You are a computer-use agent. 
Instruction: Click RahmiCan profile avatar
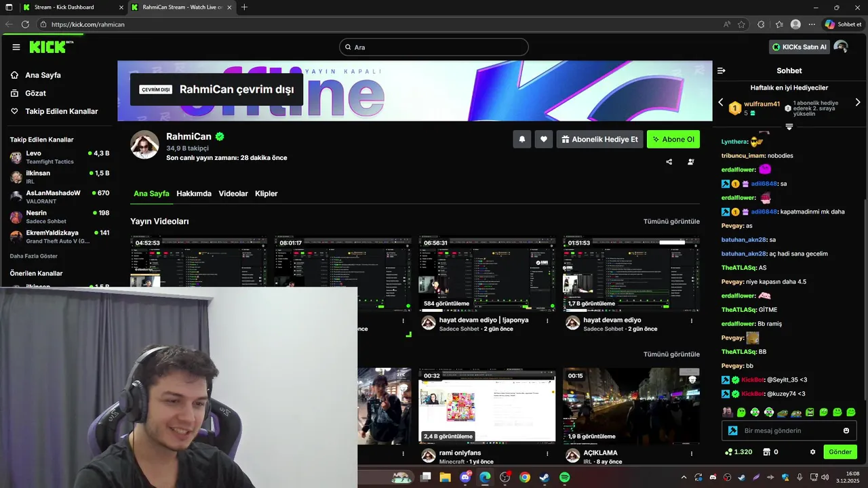(x=144, y=144)
